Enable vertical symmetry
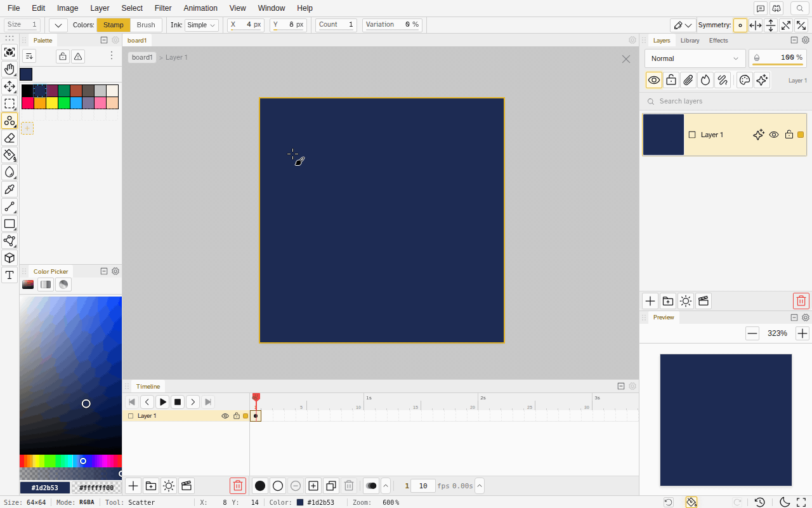This screenshot has width=812, height=508. [771, 25]
